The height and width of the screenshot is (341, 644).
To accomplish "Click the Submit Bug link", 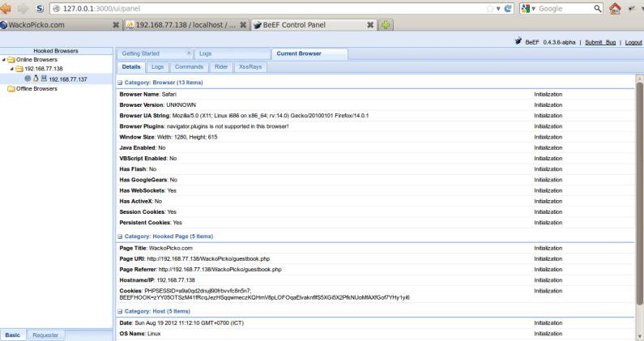I will pos(600,42).
